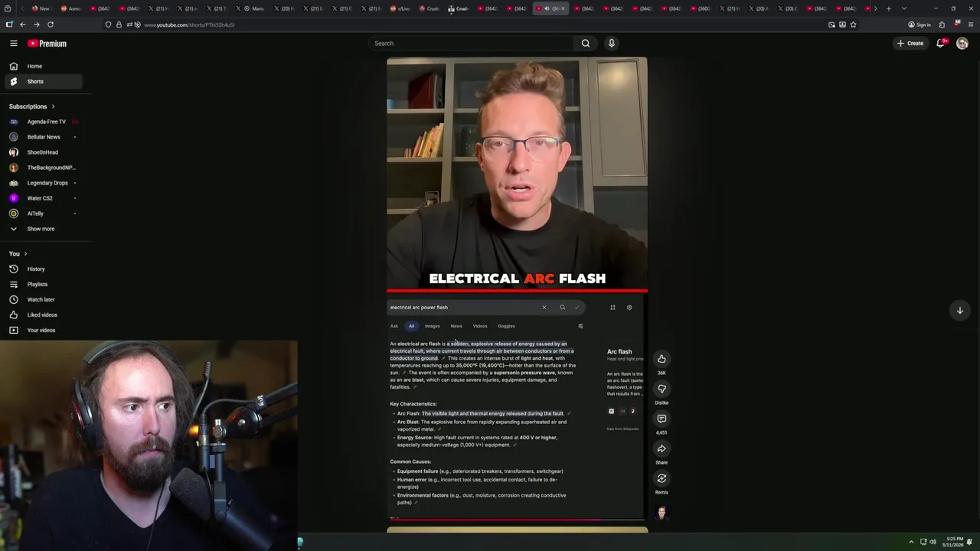Open Bellular News channel
The height and width of the screenshot is (551, 980).
tap(44, 137)
